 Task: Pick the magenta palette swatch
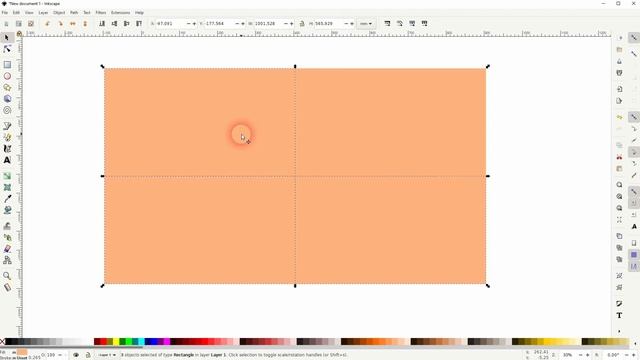tap(167, 342)
